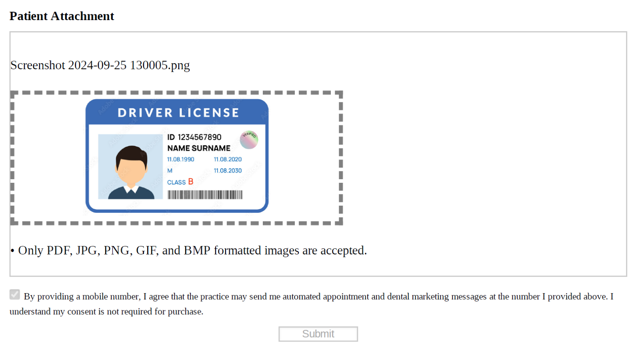
Task: Click NAME SURNAME on the license
Action: (199, 148)
